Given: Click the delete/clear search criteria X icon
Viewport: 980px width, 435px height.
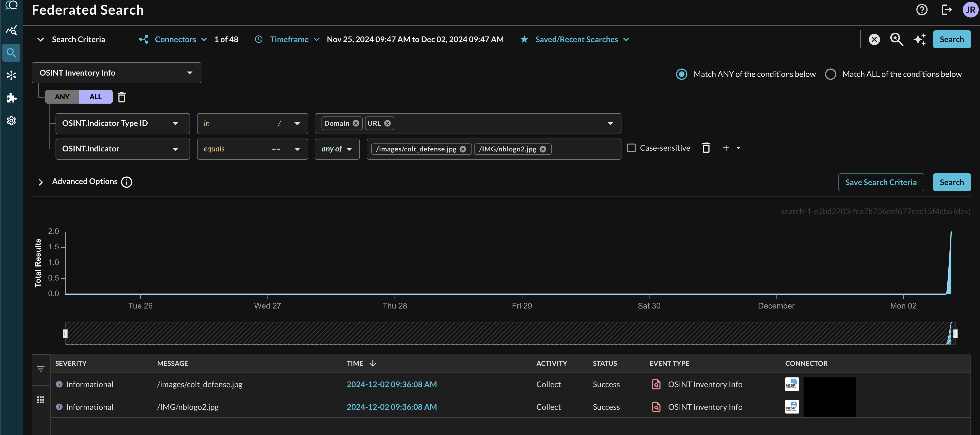Looking at the screenshot, I should pos(874,39).
